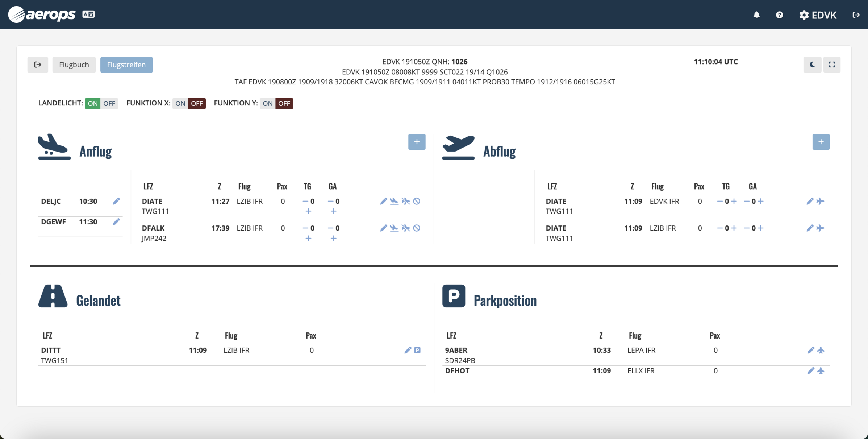Edit the landed DITTT TWG151 strip
The image size is (868, 439).
pyautogui.click(x=408, y=350)
